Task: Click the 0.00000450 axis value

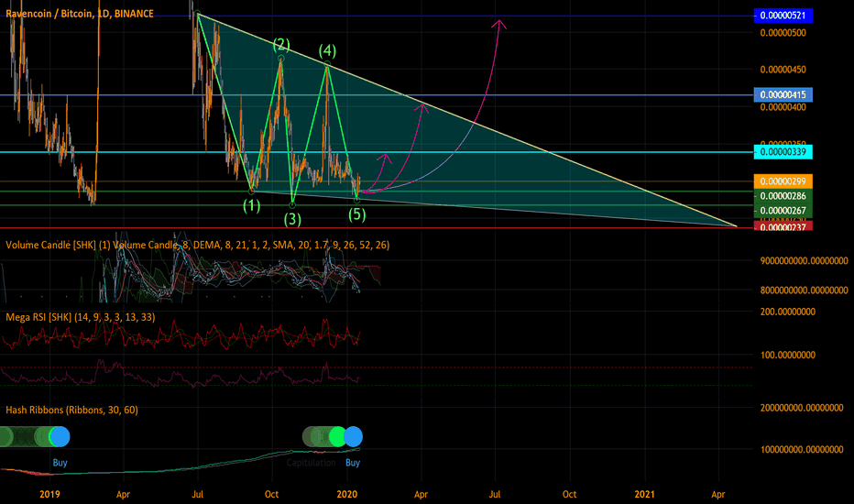Action: (783, 70)
